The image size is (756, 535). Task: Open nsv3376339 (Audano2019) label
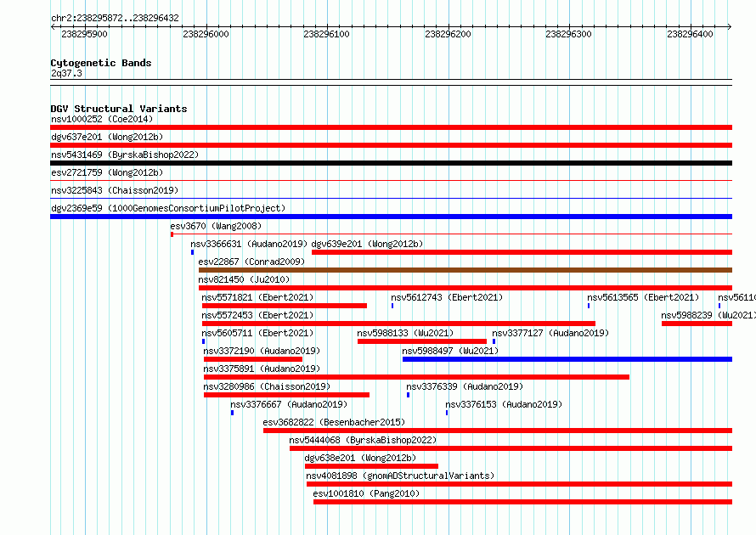pos(465,386)
